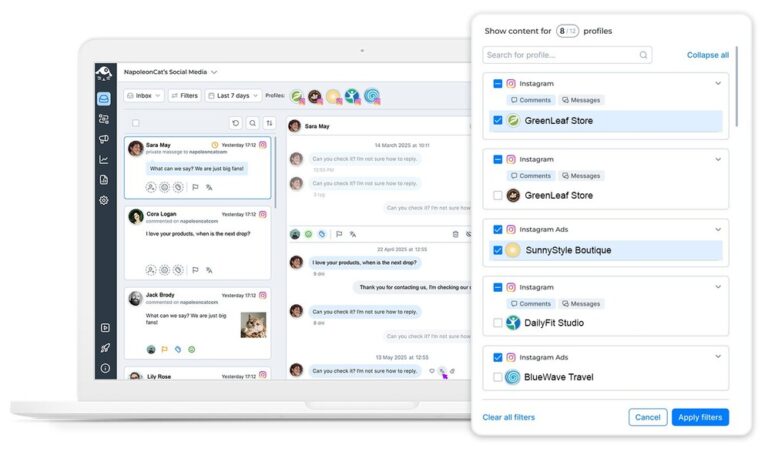
Task: Click the NapoleonCat logo in the sidebar
Action: click(x=104, y=73)
